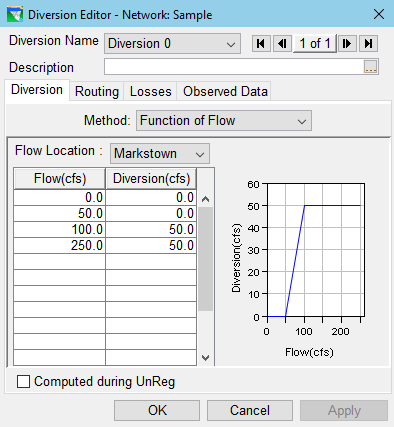This screenshot has width=394, height=427.
Task: Click the 1 of 1 record indicator
Action: (315, 43)
